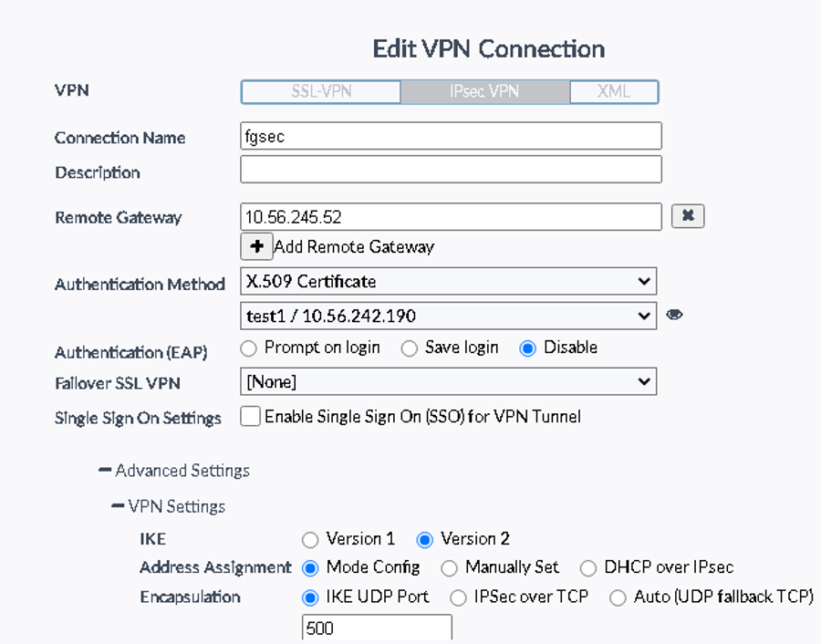
Task: Click the plus icon to add gateway
Action: click(256, 246)
